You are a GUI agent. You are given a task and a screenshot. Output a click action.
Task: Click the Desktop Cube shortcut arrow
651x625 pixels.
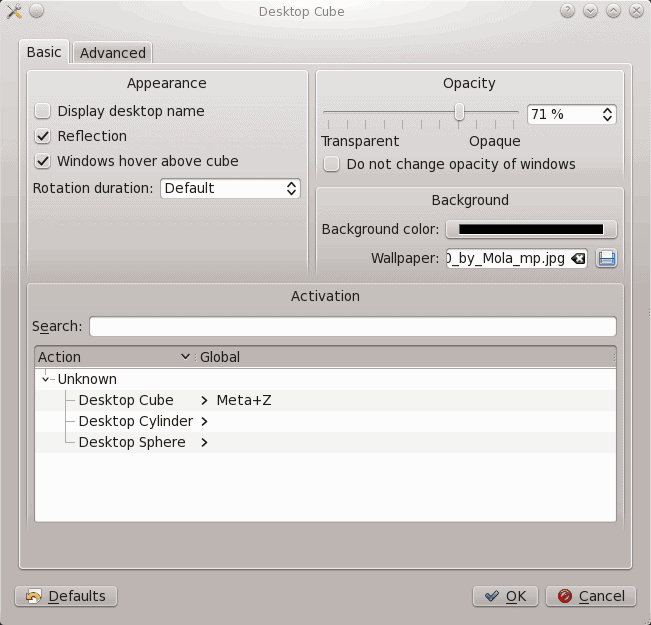point(204,400)
